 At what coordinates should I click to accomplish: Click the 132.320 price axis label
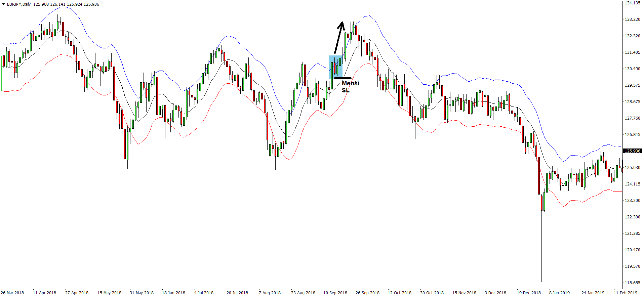(x=632, y=36)
